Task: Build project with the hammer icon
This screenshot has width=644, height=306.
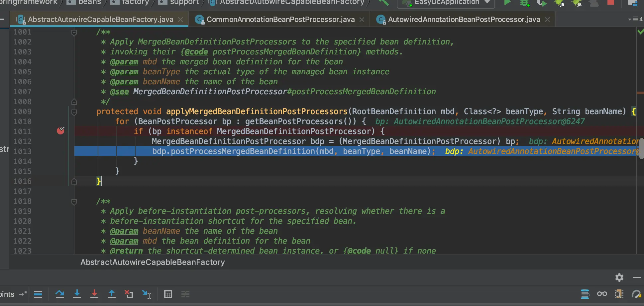Action: tap(384, 3)
